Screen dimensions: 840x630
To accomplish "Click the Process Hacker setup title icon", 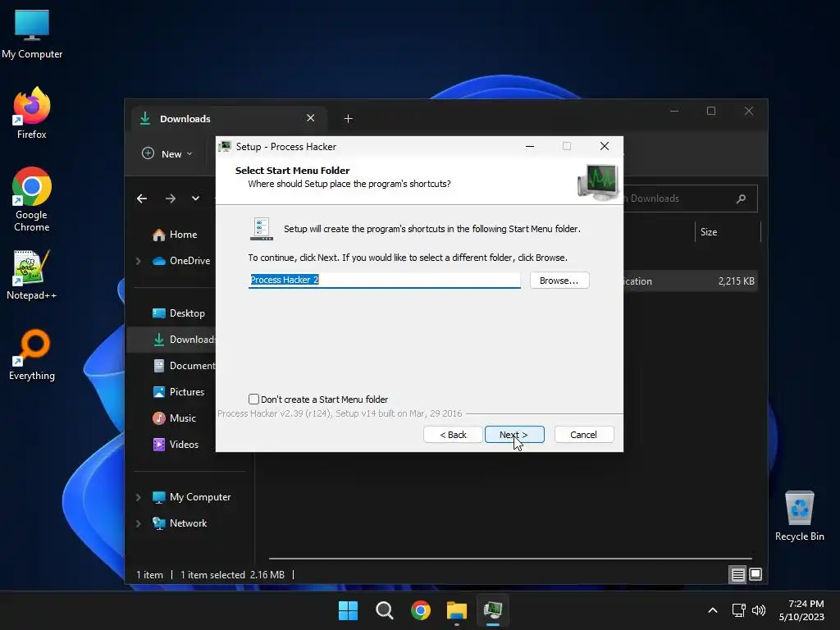I will tap(225, 146).
